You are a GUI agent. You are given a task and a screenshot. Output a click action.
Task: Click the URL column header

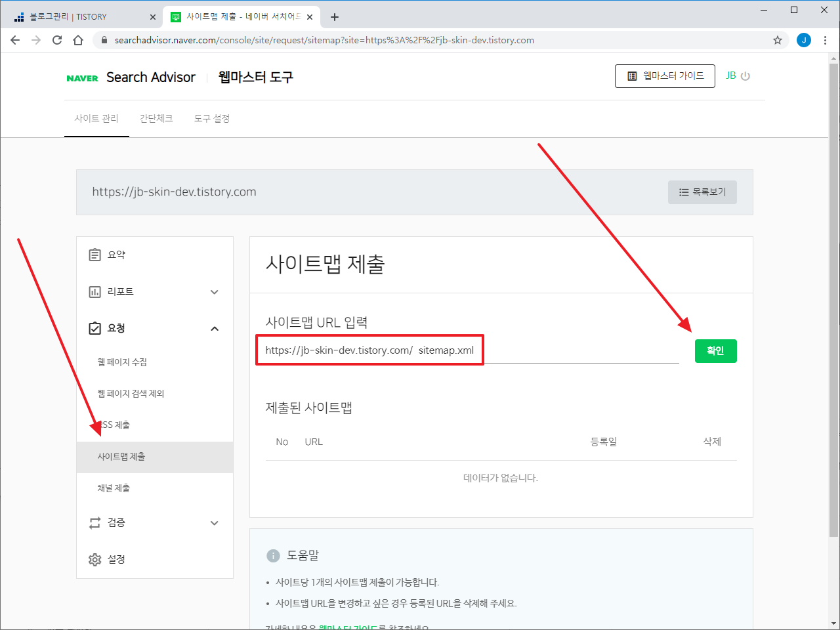[314, 442]
